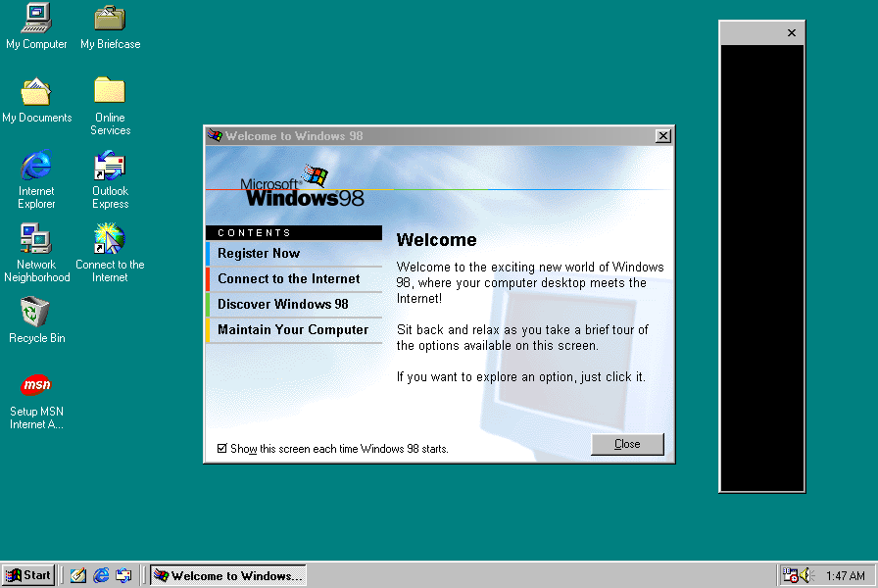Viewport: 878px width, 588px height.
Task: Click the Welcome to Windows taskbar button
Action: 228,575
